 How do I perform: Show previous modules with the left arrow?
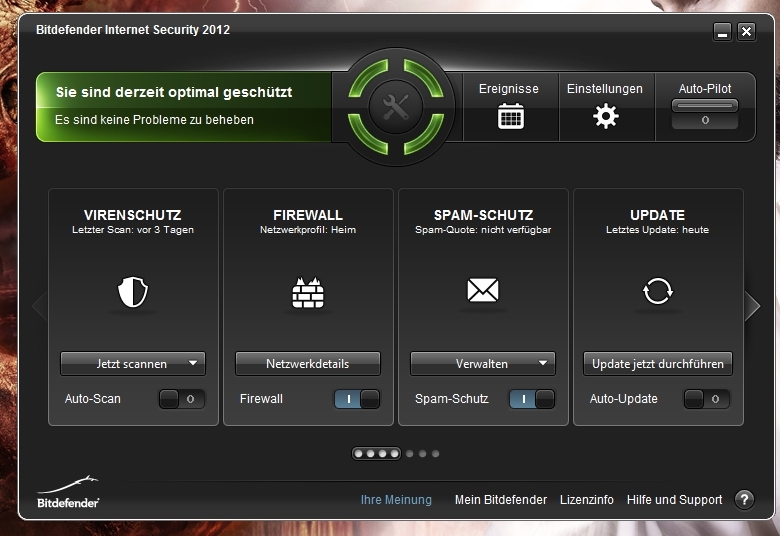[40, 306]
